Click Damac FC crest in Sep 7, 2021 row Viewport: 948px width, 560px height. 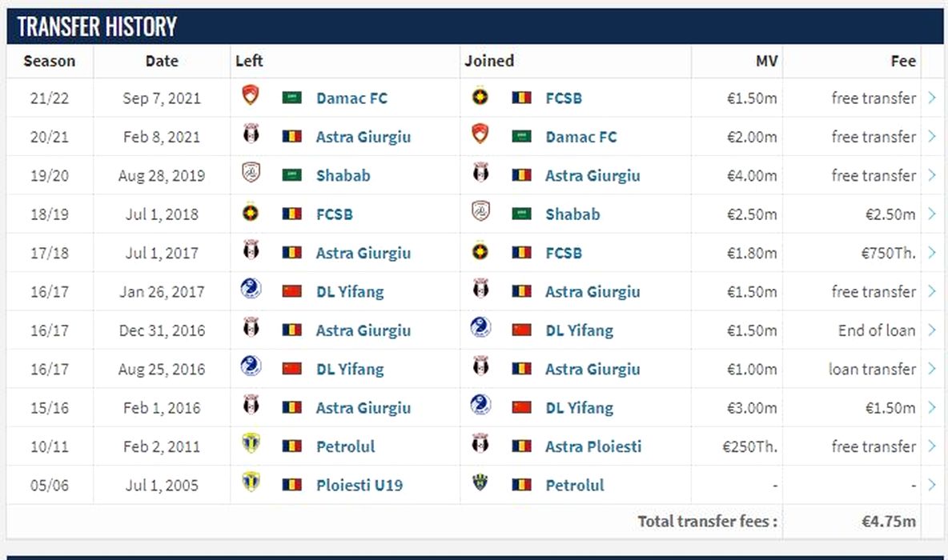tap(251, 96)
